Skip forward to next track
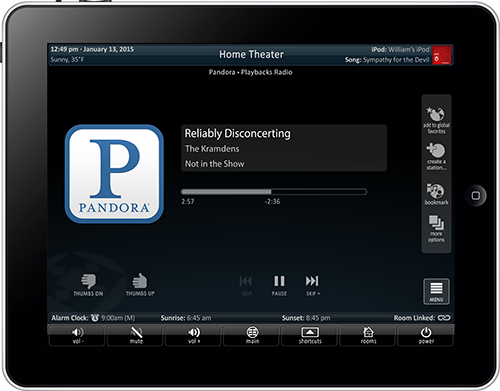The width and height of the screenshot is (500, 391). tap(312, 281)
